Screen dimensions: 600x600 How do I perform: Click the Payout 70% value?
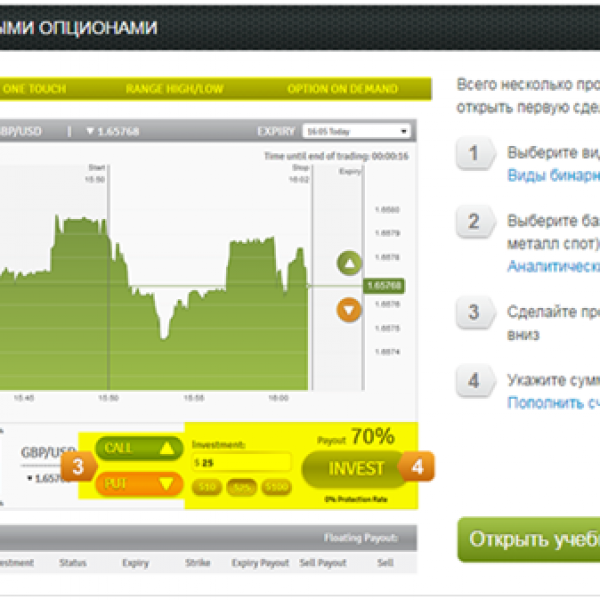(x=356, y=437)
